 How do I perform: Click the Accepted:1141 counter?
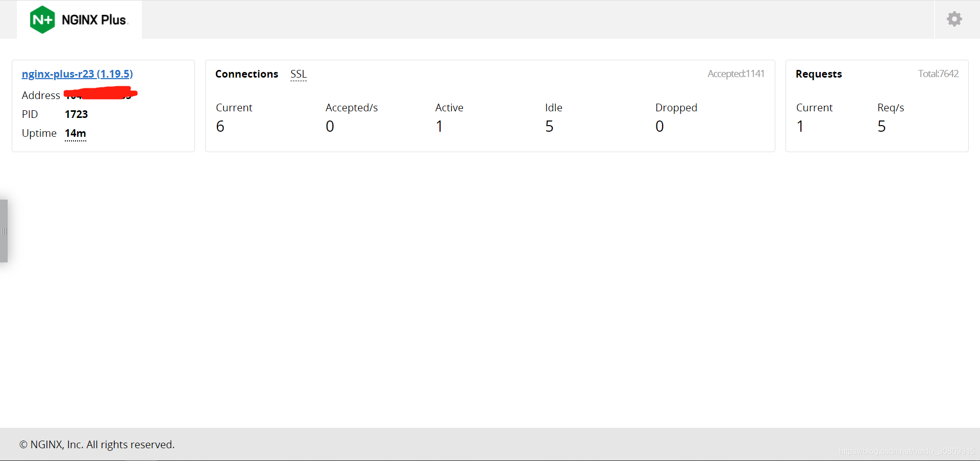tap(736, 74)
